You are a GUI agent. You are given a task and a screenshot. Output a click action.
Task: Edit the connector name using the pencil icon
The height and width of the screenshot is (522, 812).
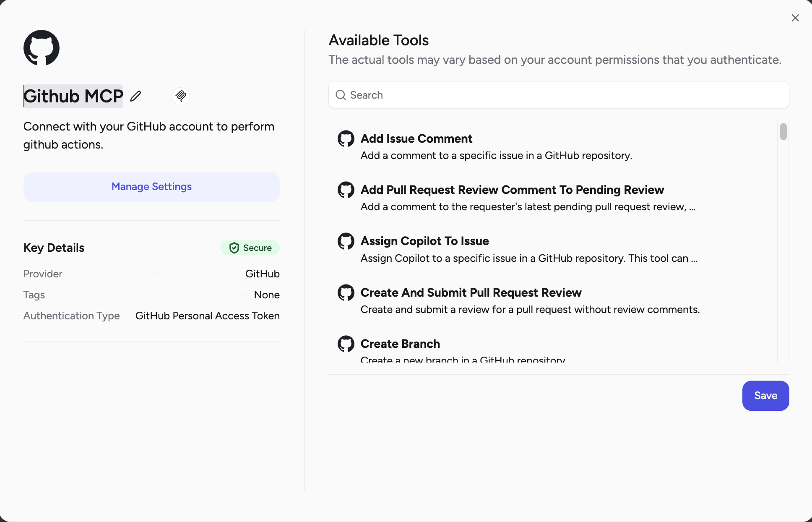pyautogui.click(x=135, y=96)
